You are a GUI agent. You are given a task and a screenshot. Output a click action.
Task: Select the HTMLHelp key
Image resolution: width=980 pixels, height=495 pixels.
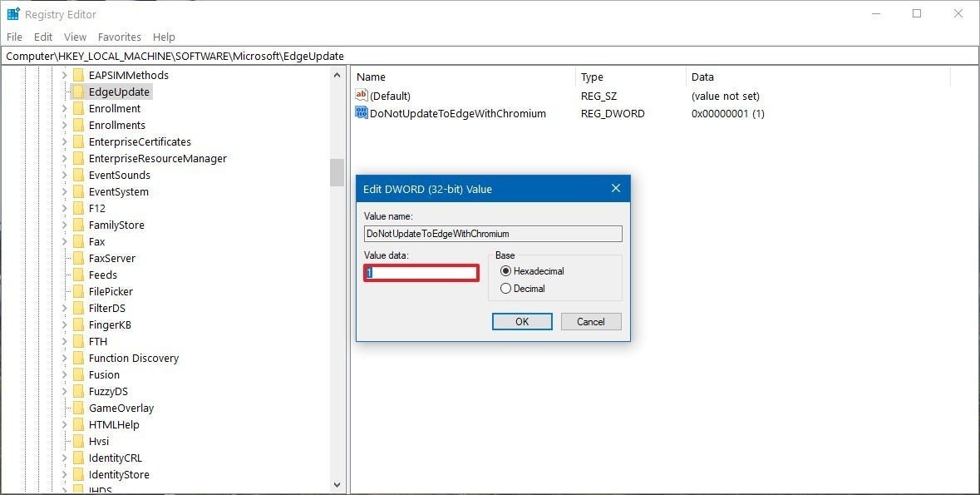(x=114, y=424)
